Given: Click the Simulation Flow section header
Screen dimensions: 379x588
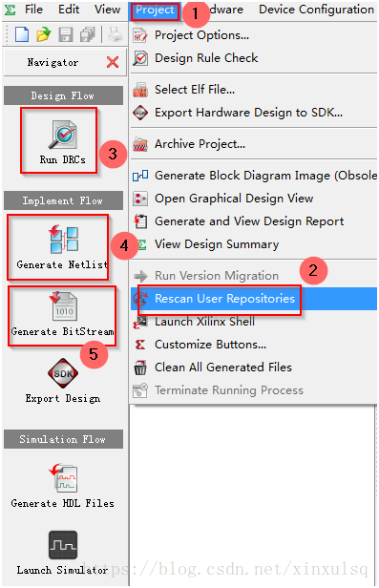Looking at the screenshot, I should (63, 439).
